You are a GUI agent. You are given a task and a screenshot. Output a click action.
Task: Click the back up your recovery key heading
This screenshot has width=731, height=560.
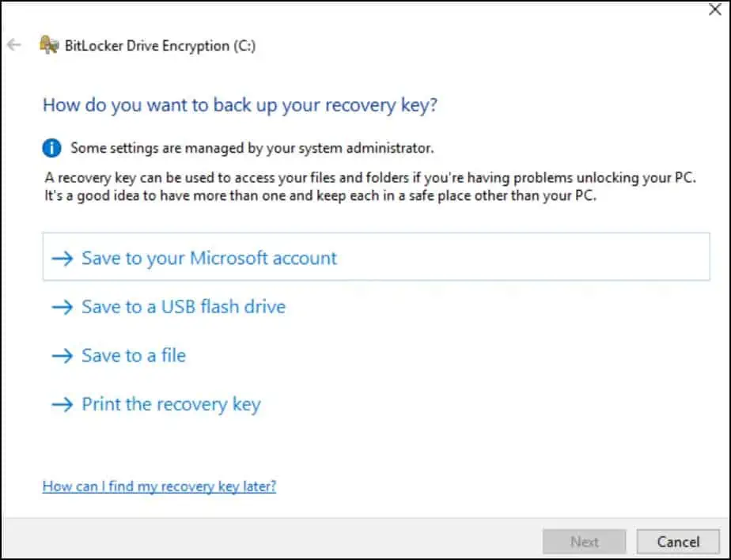pyautogui.click(x=240, y=105)
